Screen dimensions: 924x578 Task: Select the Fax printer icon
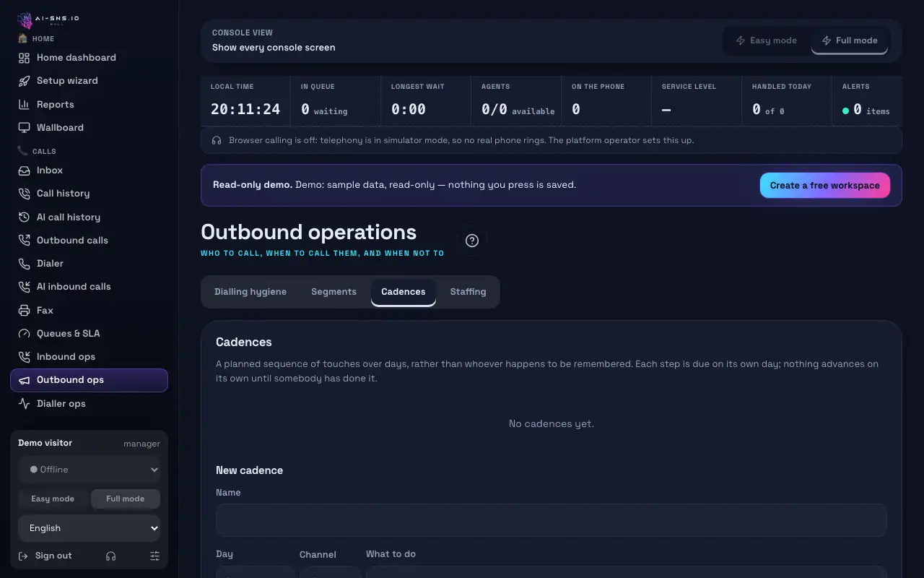(x=24, y=311)
